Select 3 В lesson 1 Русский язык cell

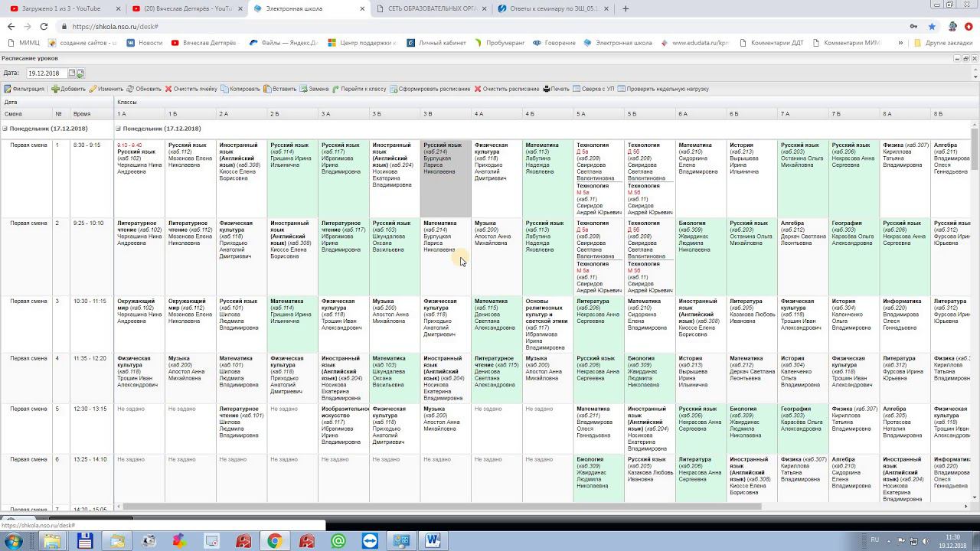(446, 178)
